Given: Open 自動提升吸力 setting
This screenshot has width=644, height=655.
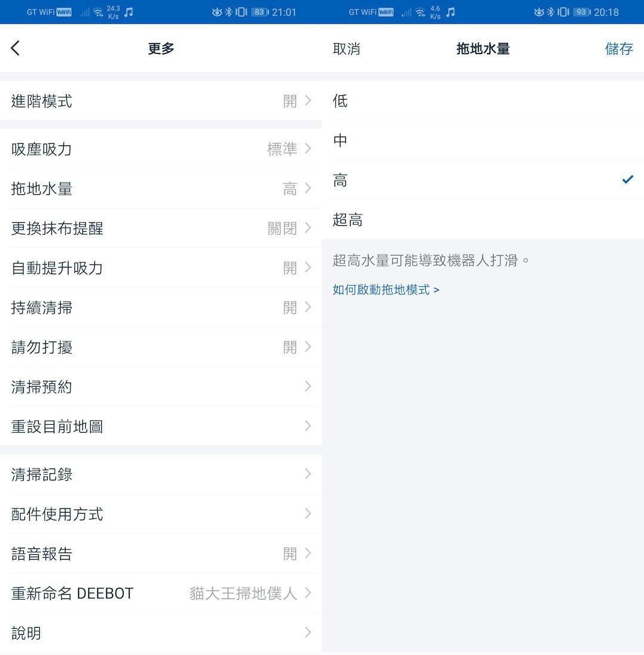Looking at the screenshot, I should click(161, 268).
